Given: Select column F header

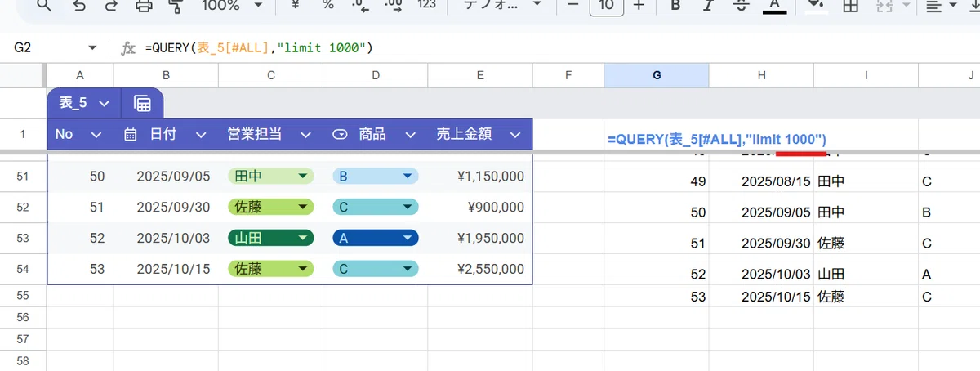Looking at the screenshot, I should point(568,75).
